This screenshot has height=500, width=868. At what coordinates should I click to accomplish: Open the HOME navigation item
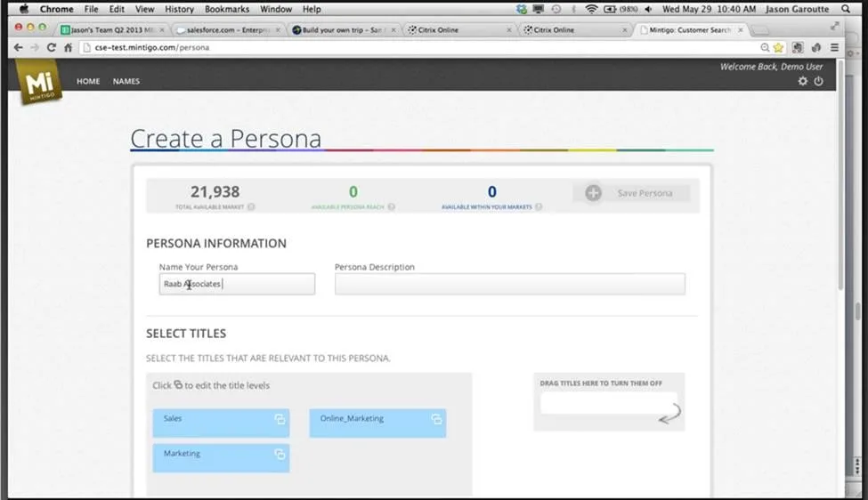(x=88, y=81)
